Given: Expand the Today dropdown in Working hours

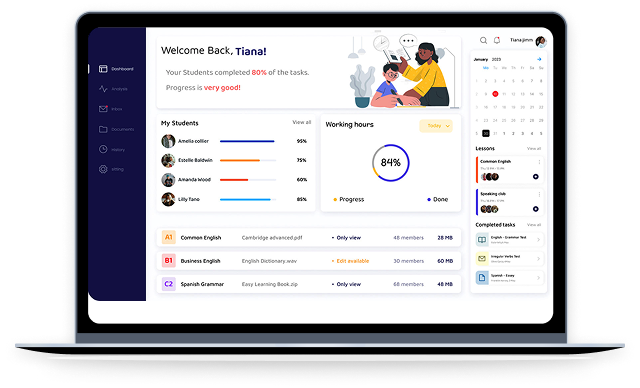Looking at the screenshot, I should coord(436,126).
